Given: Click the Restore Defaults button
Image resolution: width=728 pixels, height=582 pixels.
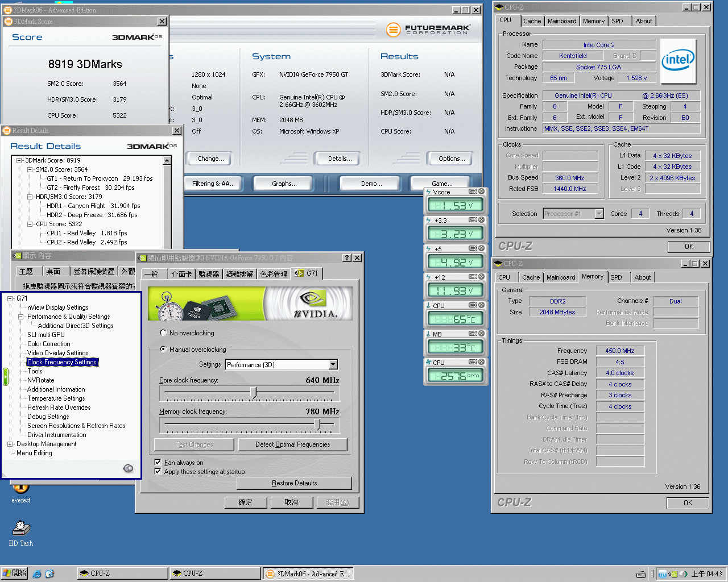Looking at the screenshot, I should coord(294,483).
